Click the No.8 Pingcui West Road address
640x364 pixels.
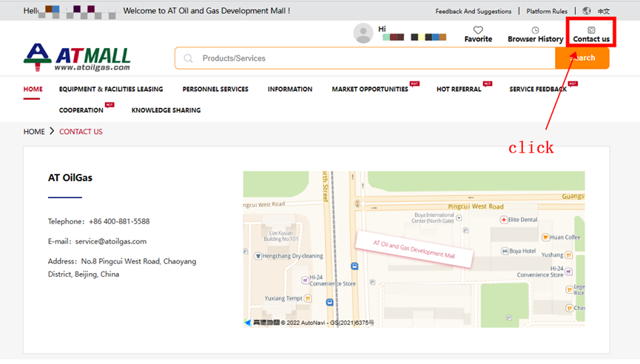122,268
